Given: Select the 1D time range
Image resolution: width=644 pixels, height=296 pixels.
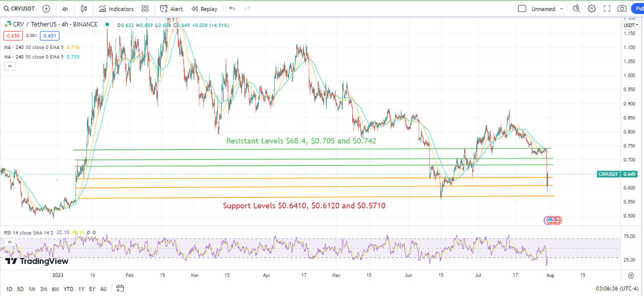Looking at the screenshot, I should (x=9, y=289).
